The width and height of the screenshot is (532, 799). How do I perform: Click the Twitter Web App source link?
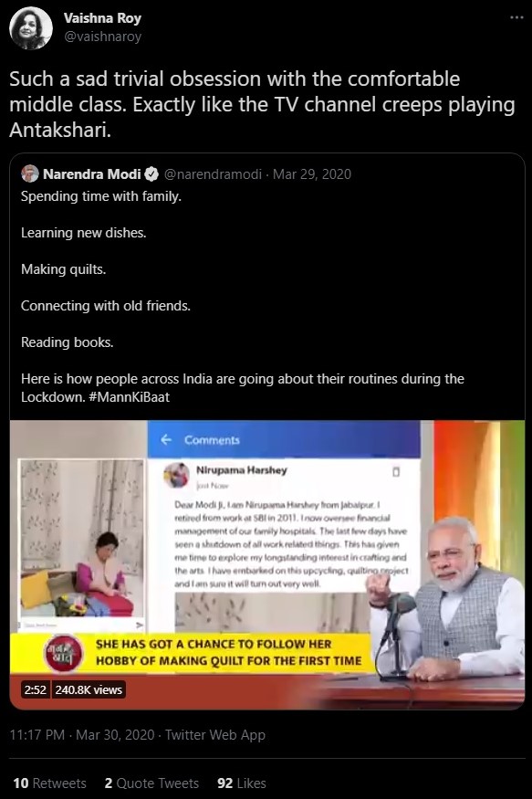[214, 735]
